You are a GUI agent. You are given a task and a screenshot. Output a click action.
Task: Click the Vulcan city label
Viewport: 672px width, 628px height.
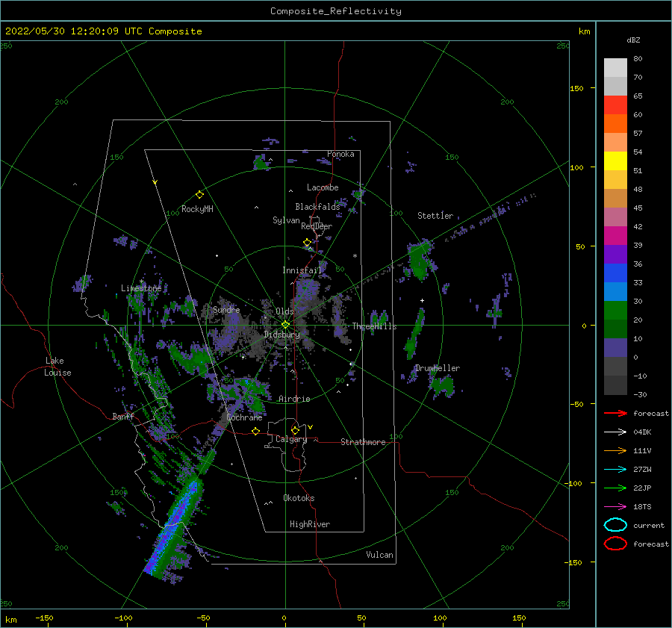click(x=379, y=555)
